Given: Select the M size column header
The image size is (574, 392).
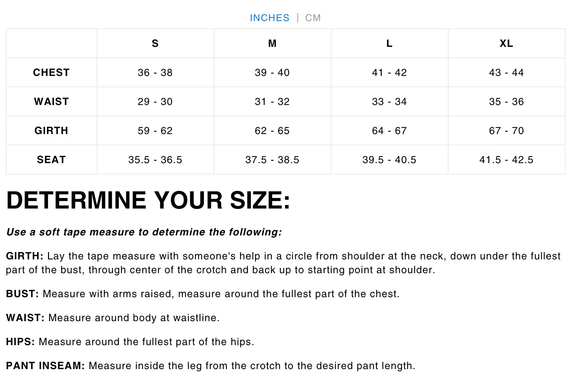Looking at the screenshot, I should pos(272,43).
